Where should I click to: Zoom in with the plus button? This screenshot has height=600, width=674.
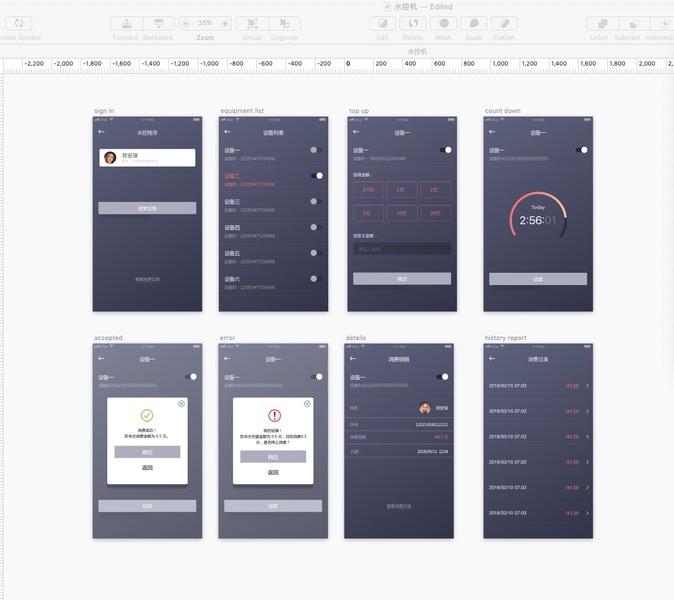[225, 23]
